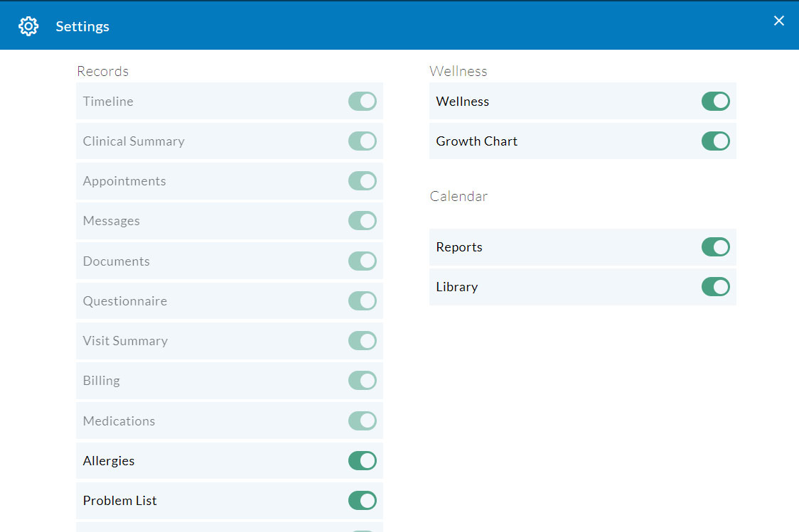This screenshot has width=799, height=532.
Task: Turn off the Appointments switch
Action: tap(362, 181)
